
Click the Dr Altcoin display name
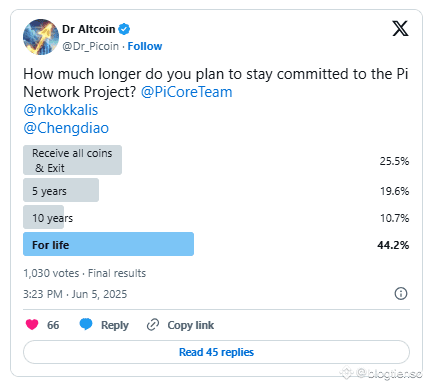[x=89, y=29]
